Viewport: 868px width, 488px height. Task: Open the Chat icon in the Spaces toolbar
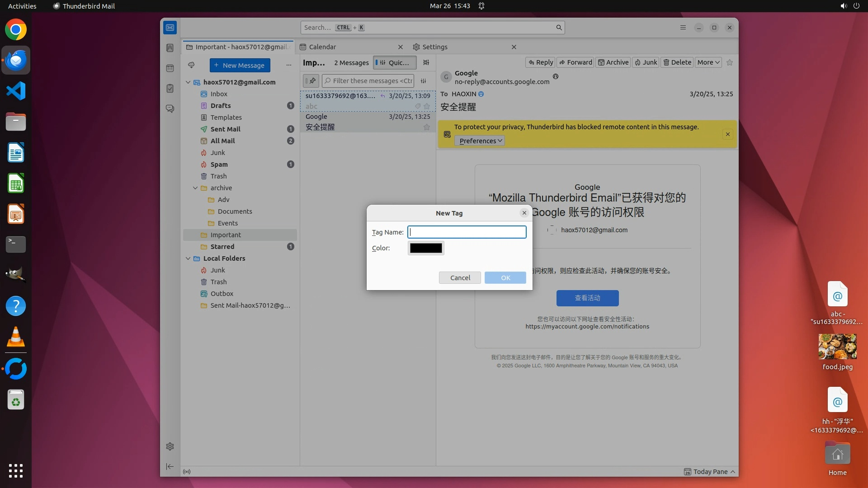click(170, 109)
